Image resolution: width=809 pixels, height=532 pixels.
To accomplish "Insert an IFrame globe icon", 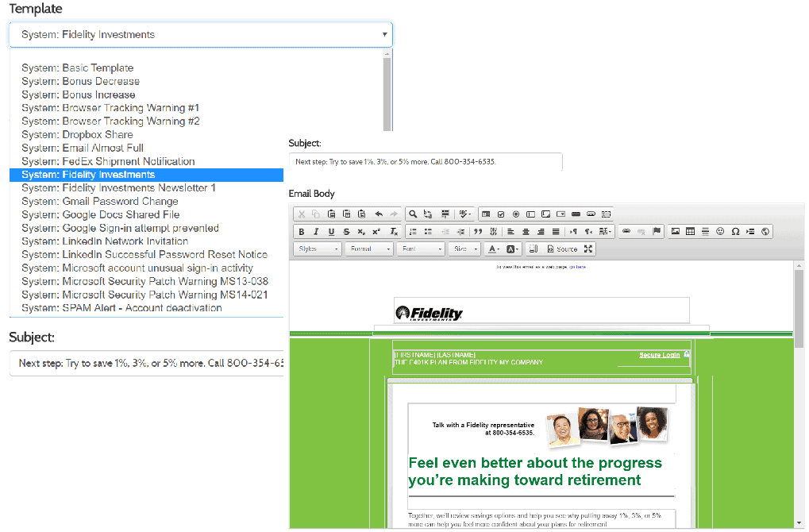I will click(765, 232).
